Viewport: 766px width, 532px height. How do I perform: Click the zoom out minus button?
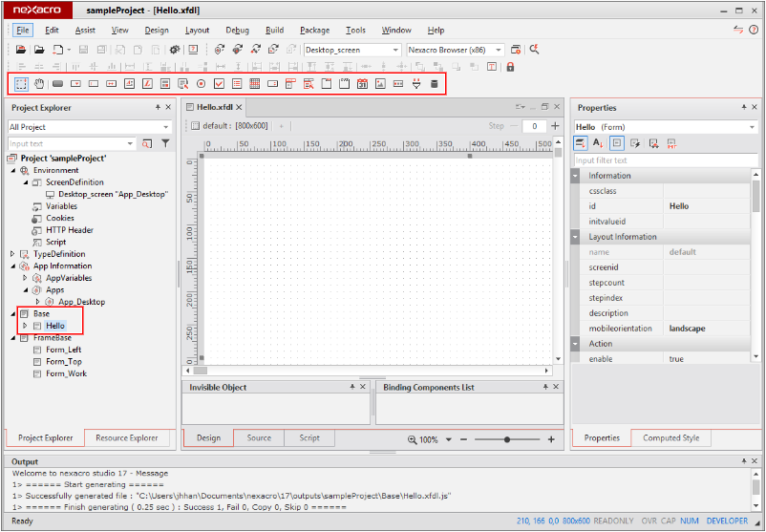pyautogui.click(x=463, y=439)
